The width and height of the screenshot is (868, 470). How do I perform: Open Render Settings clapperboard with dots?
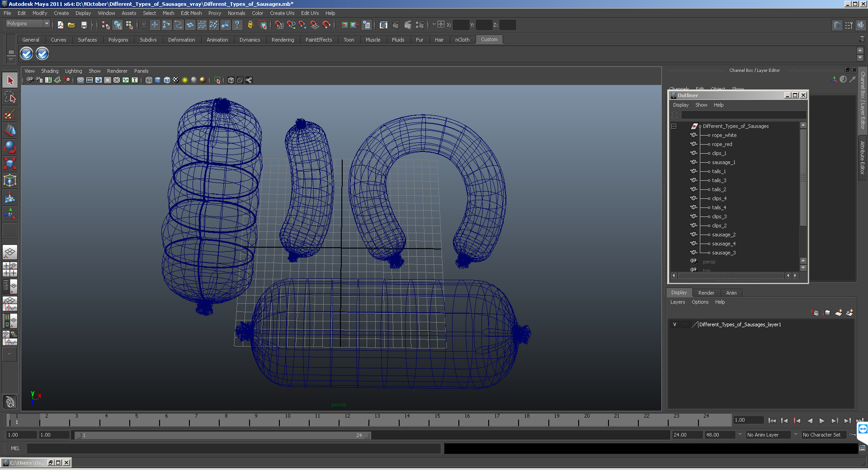click(420, 25)
